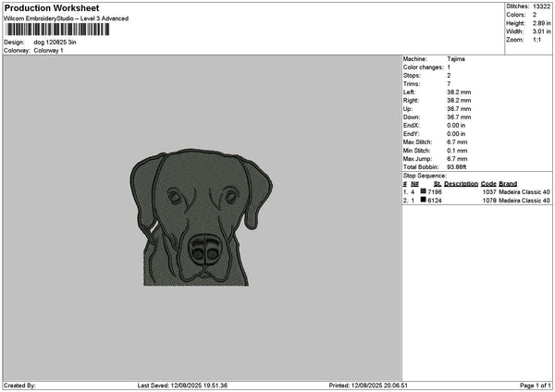Click the Min Stitch value 0.1 mm
Viewport: 555px width, 392px height.
[x=457, y=151]
